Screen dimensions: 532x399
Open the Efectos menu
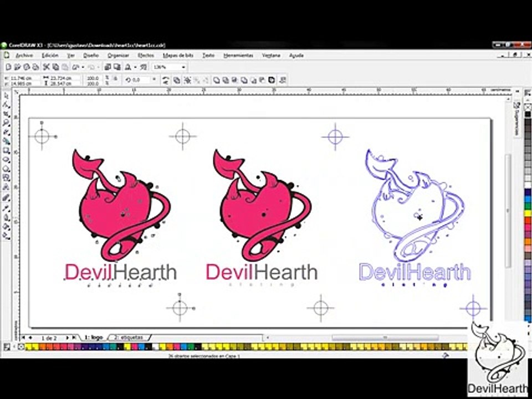click(x=146, y=55)
